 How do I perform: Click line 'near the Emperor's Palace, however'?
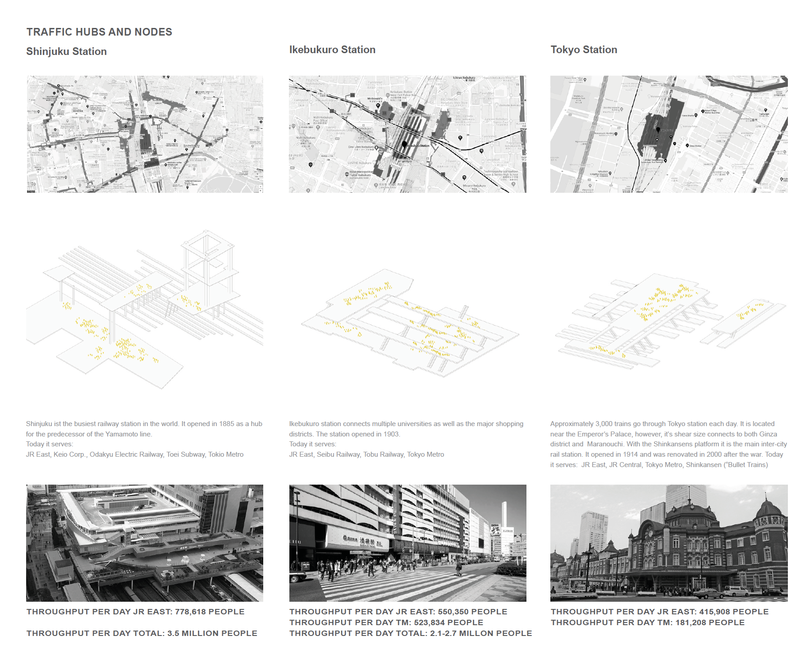click(663, 434)
